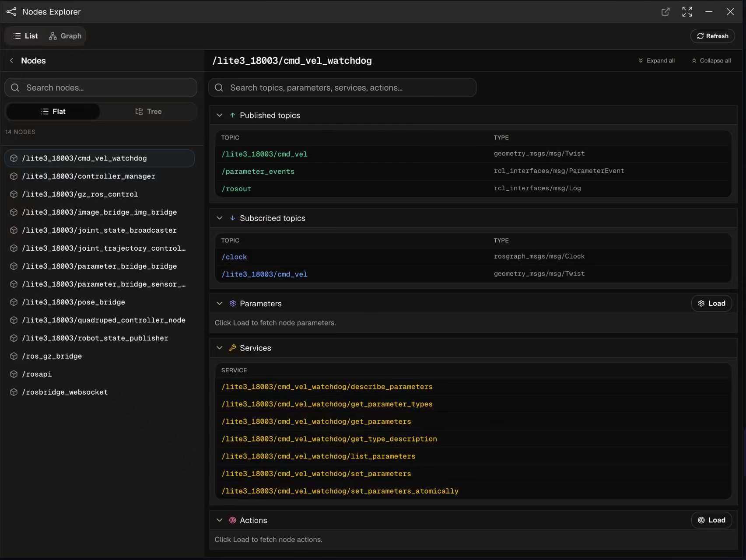This screenshot has width=746, height=560.
Task: Click the target icon beside Actions heading
Action: click(233, 520)
